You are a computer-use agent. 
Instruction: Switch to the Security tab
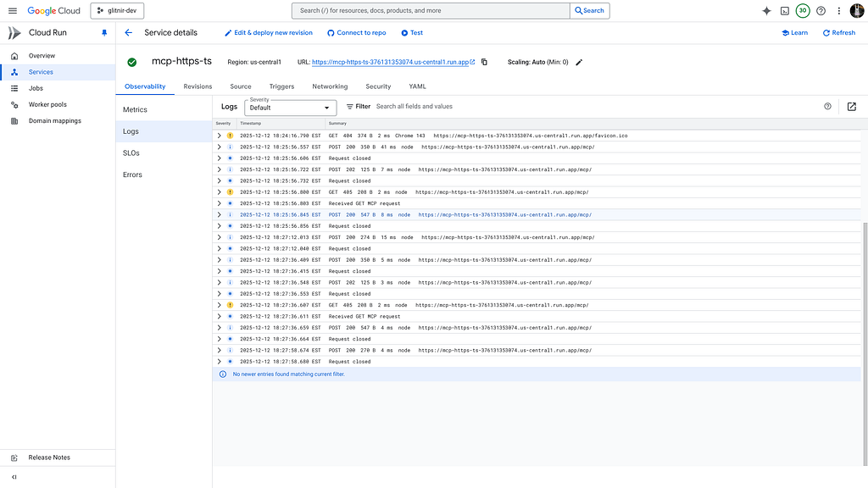click(x=378, y=86)
